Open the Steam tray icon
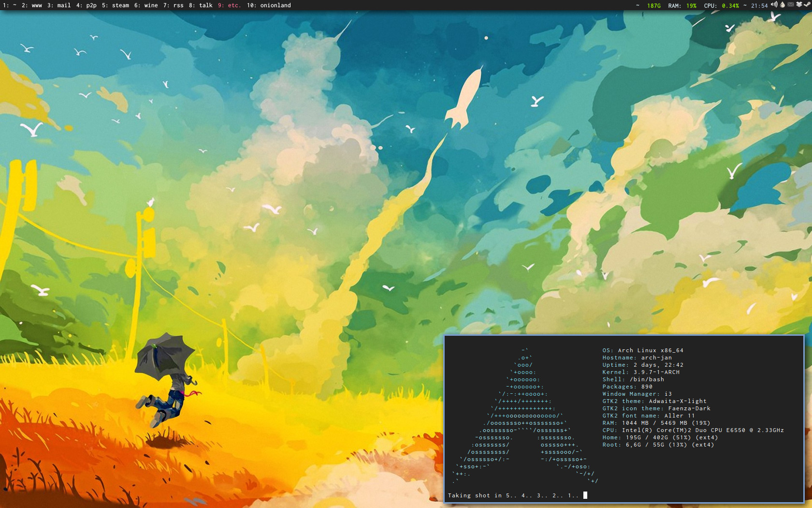Image resolution: width=812 pixels, height=508 pixels. [807, 4]
